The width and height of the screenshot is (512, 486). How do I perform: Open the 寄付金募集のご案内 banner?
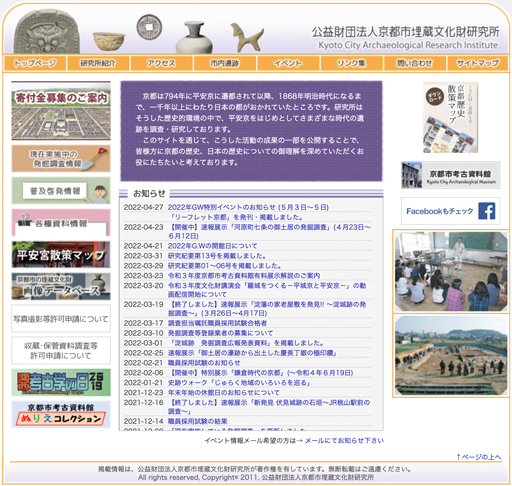[x=61, y=111]
